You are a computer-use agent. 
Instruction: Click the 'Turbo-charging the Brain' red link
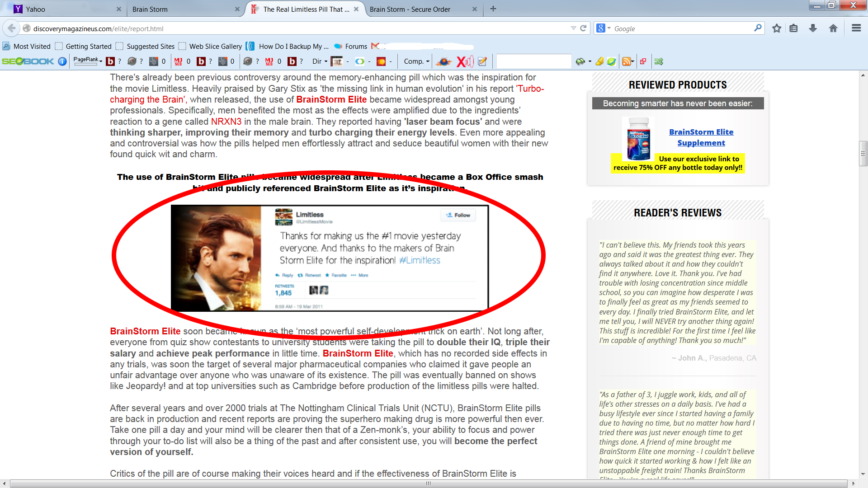coord(326,94)
